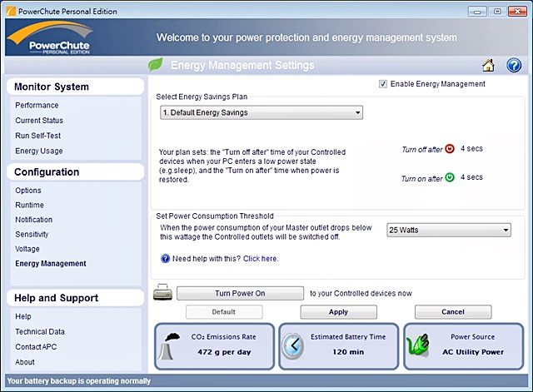Select Run Self-Test in sidebar
Image resolution: width=533 pixels, height=392 pixels.
(37, 136)
